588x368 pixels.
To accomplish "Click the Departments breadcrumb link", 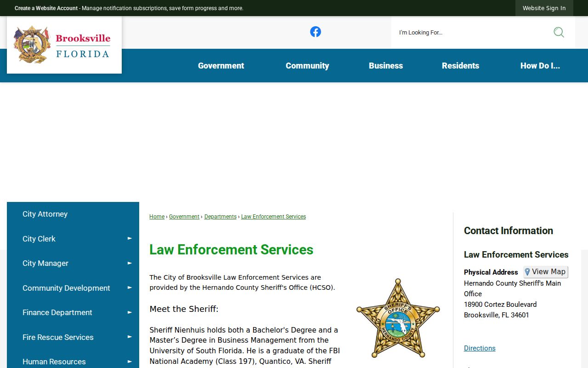I will click(x=220, y=217).
